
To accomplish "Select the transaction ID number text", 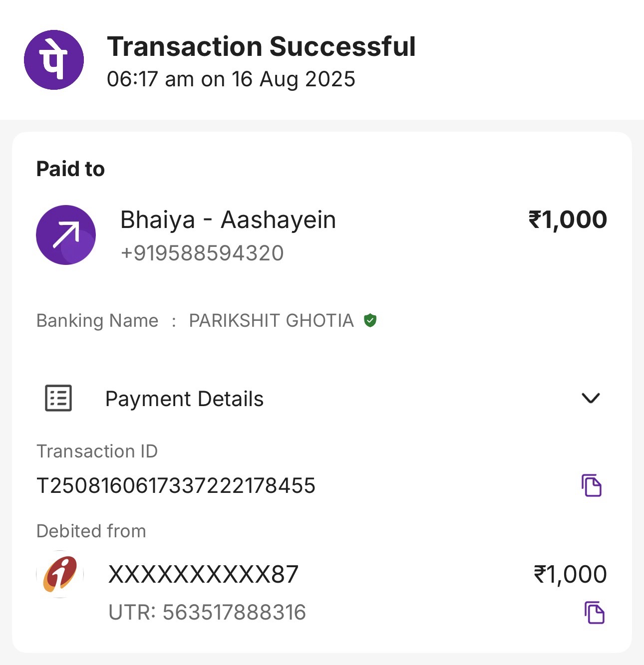I will pos(176,485).
